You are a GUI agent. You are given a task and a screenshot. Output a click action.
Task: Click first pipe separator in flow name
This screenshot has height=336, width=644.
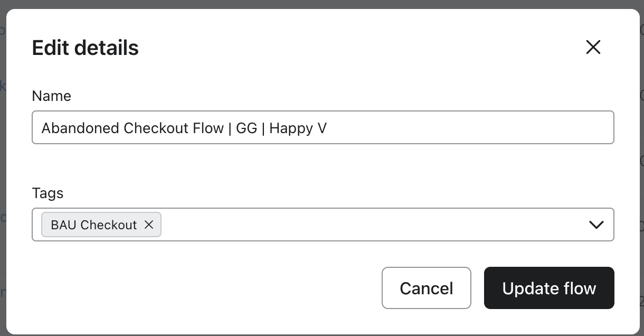coord(230,128)
